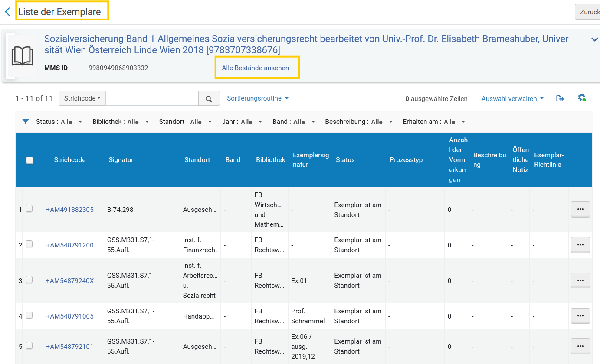Open the Bibliothek filter menu
This screenshot has height=364, width=600.
click(121, 122)
